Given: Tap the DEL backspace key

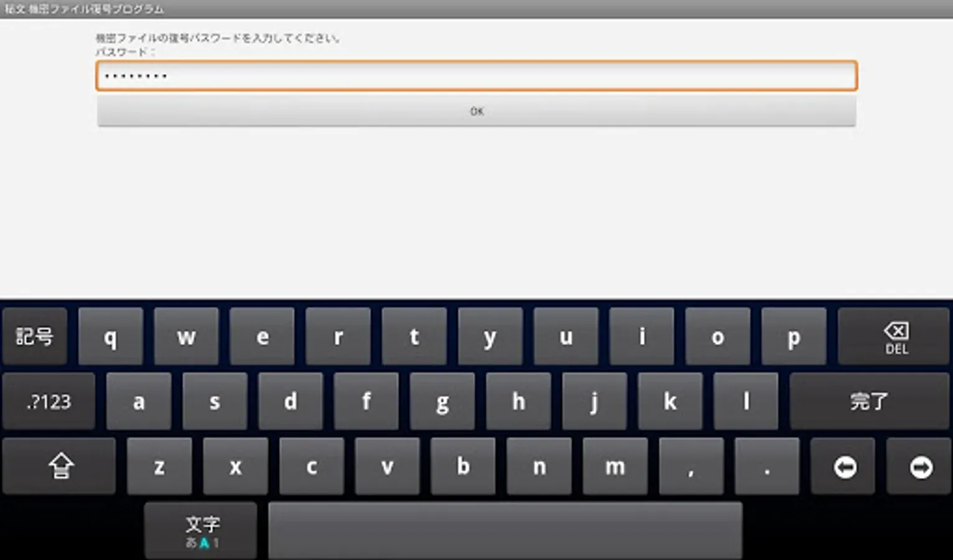Looking at the screenshot, I should coord(893,337).
